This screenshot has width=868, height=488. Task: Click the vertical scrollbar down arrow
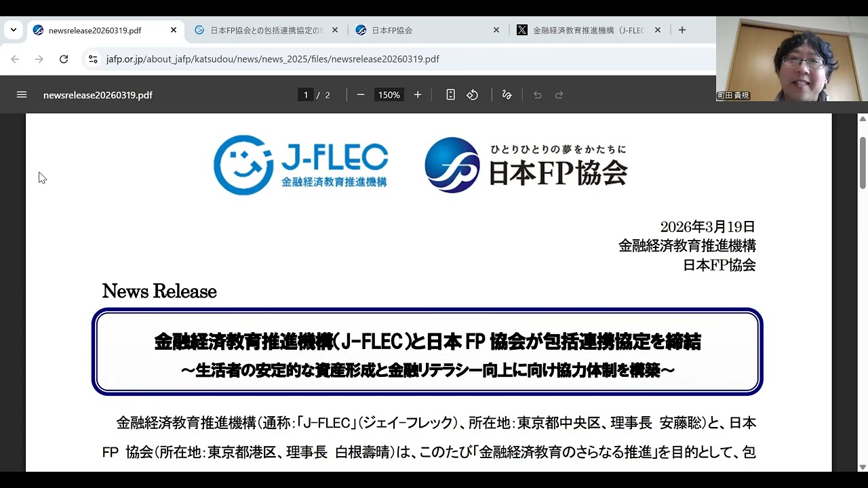[863, 466]
